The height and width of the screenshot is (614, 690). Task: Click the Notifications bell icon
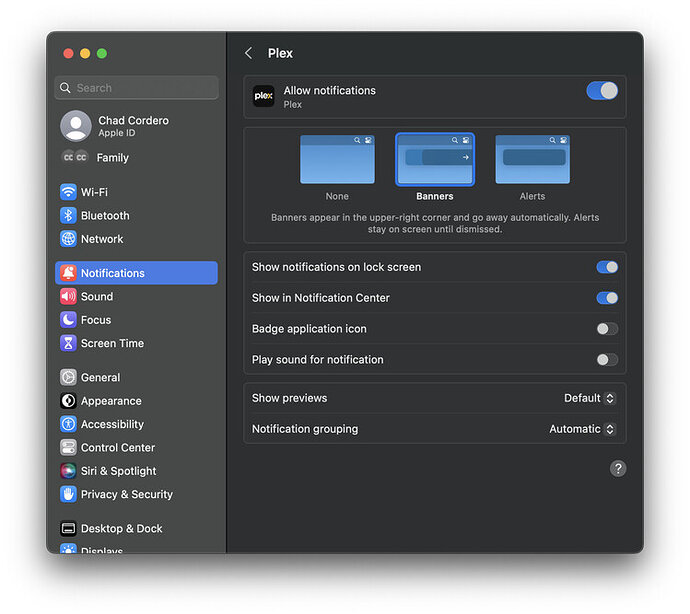pyautogui.click(x=68, y=273)
